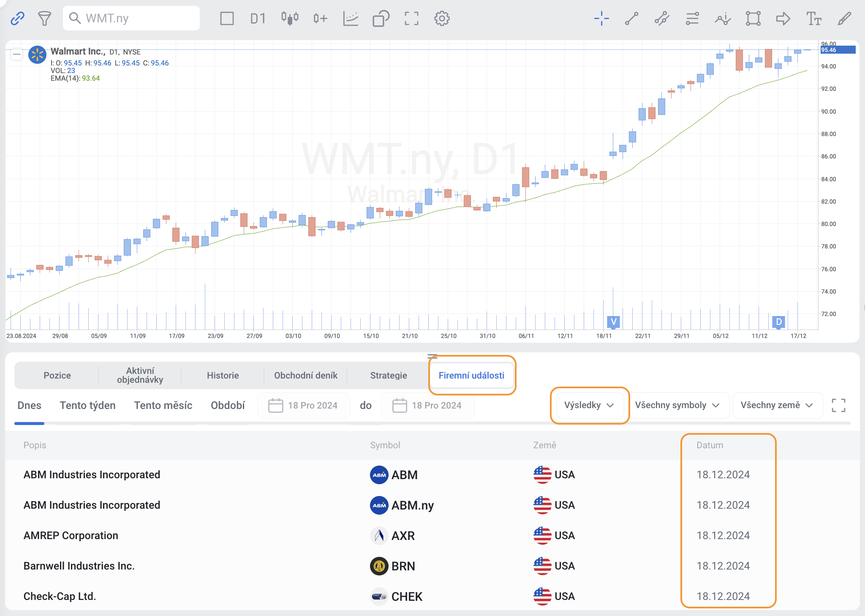Click the D1 timeframe button

coord(258,18)
